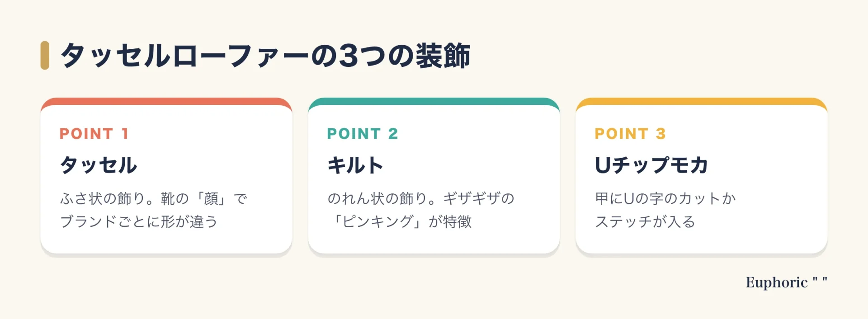Select the text 甲にUの字のカットか

click(x=665, y=198)
